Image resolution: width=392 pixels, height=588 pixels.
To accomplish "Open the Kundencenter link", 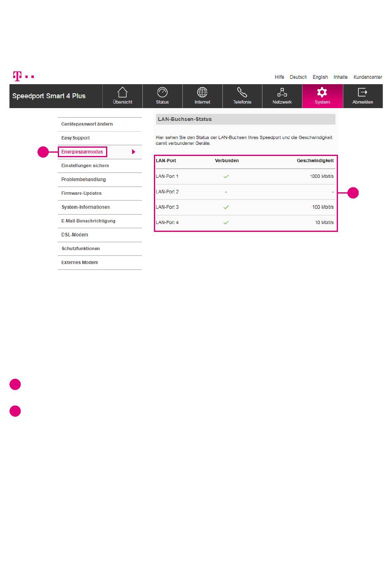I will click(x=368, y=77).
